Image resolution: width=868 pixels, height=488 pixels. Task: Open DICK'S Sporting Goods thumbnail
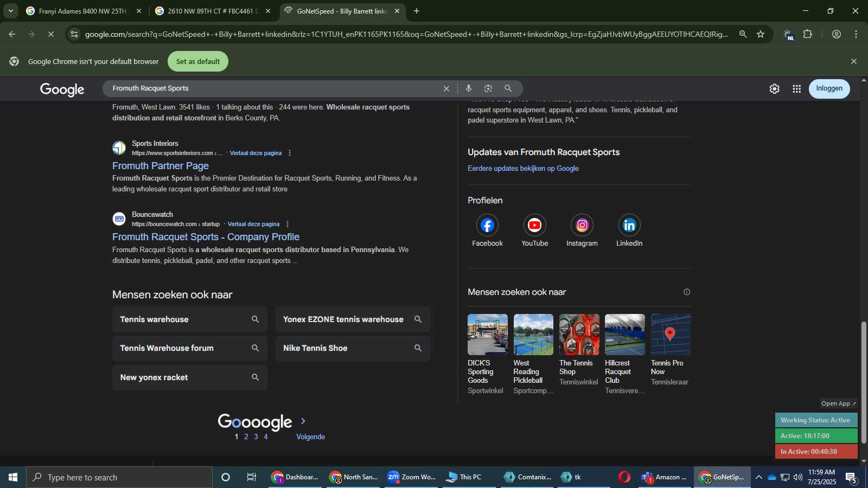click(x=488, y=335)
